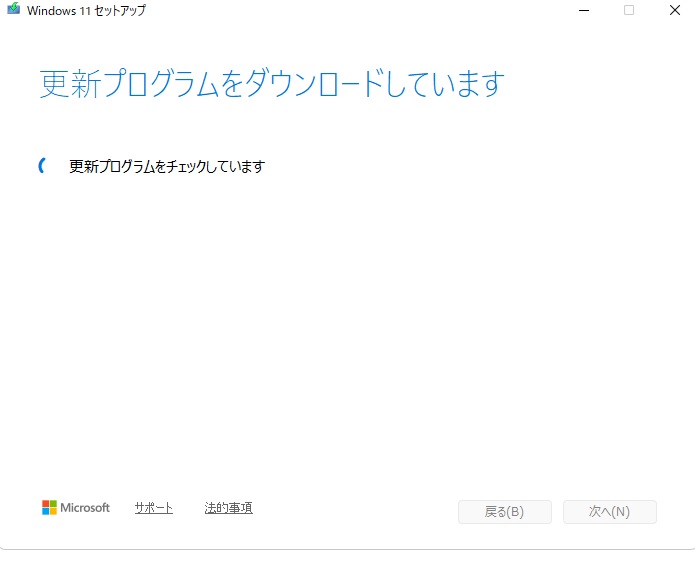Image resolution: width=695 pixels, height=561 pixels.
Task: Click the yellow square of the Microsoft logo
Action: click(x=53, y=511)
